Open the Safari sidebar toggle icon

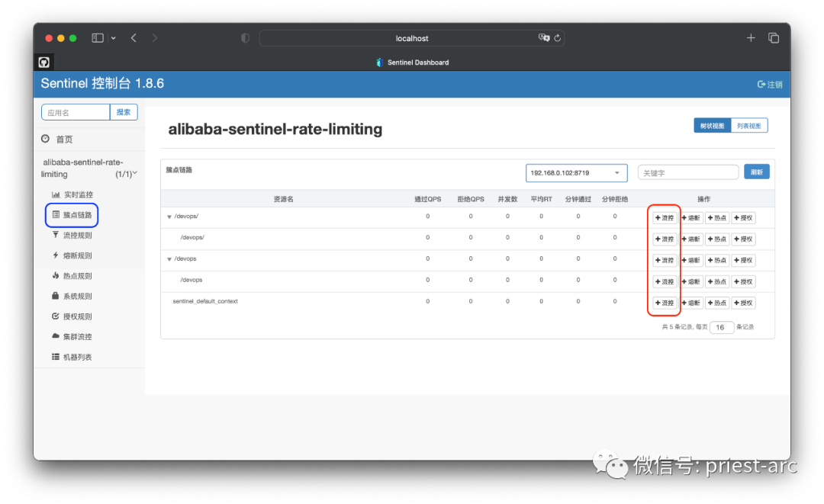[x=97, y=38]
